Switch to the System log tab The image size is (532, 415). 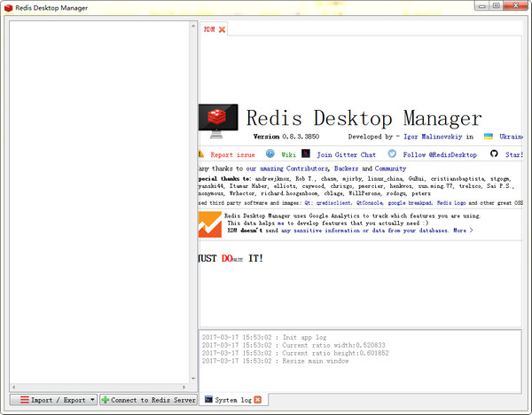pos(233,400)
